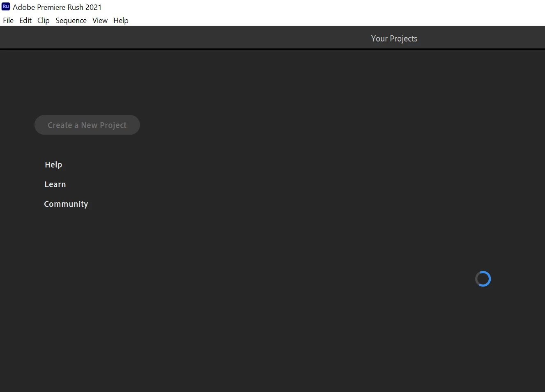Viewport: 545px width, 392px height.
Task: Open the Clip menu
Action: (44, 21)
